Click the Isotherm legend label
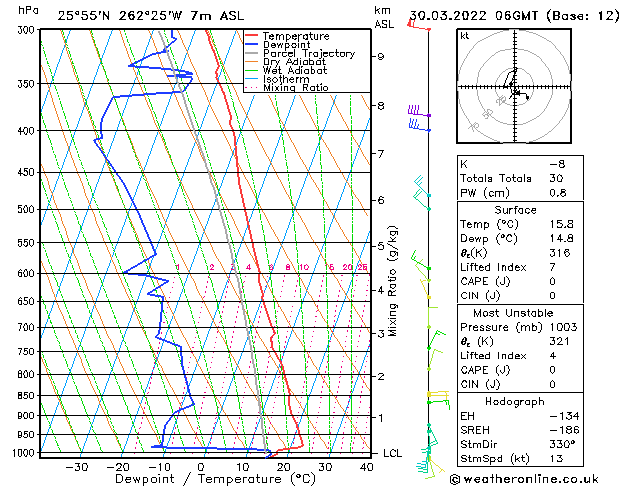Image resolution: width=629 pixels, height=486 pixels. coord(286,79)
